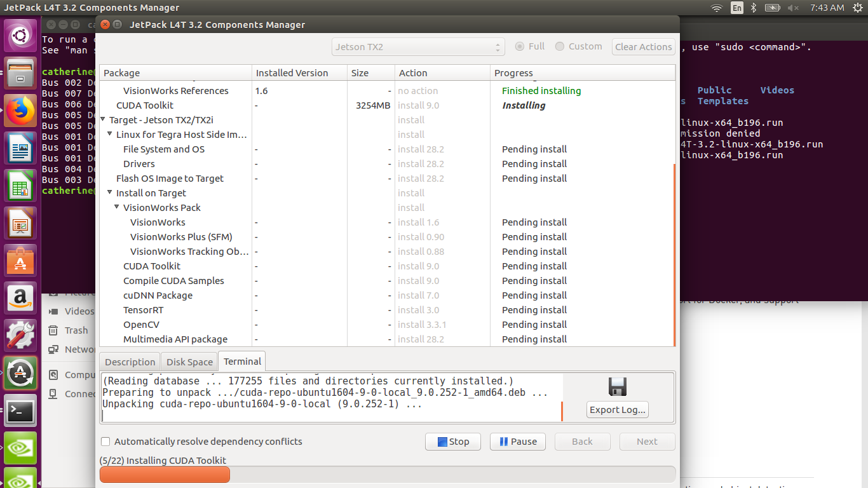Select the Full install radio button
868x488 pixels.
point(520,46)
